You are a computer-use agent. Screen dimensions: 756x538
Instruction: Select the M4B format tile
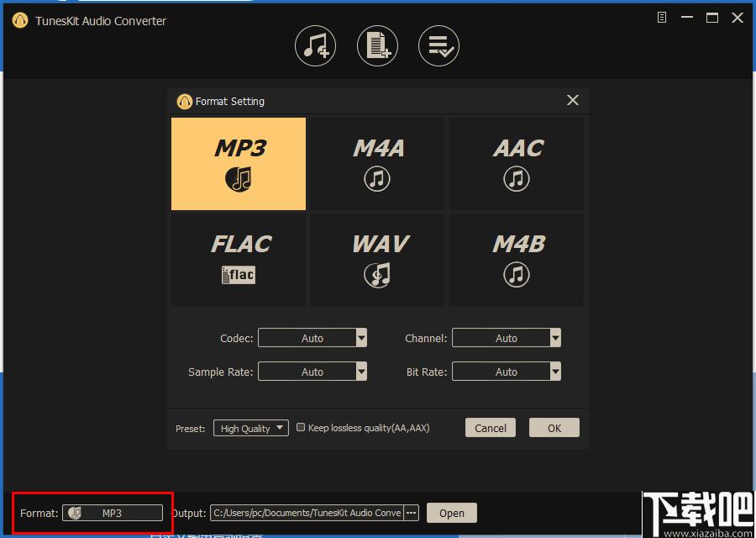tap(517, 260)
